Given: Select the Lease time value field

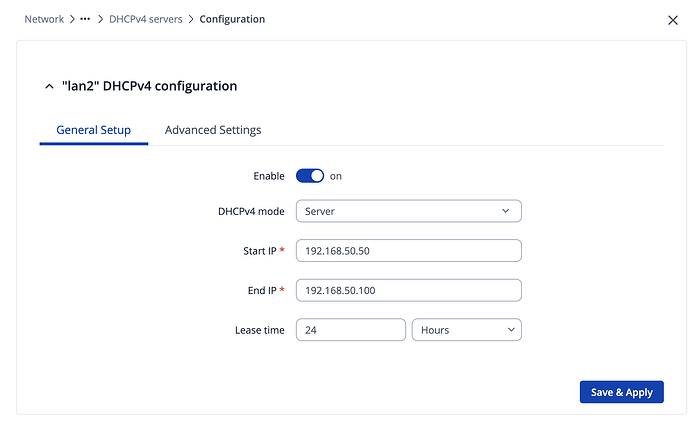Looking at the screenshot, I should click(350, 329).
